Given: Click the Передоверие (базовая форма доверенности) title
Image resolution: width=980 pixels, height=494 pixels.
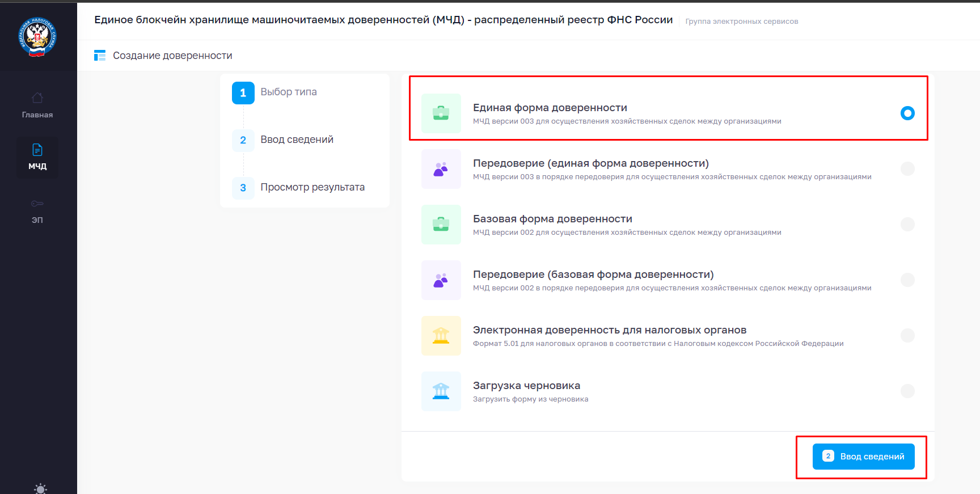Looking at the screenshot, I should [593, 275].
